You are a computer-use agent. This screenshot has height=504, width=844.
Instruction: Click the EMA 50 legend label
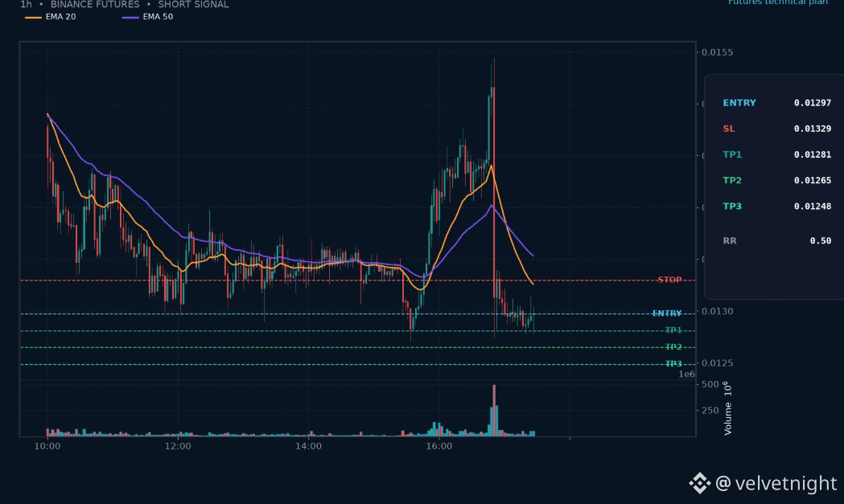[158, 17]
